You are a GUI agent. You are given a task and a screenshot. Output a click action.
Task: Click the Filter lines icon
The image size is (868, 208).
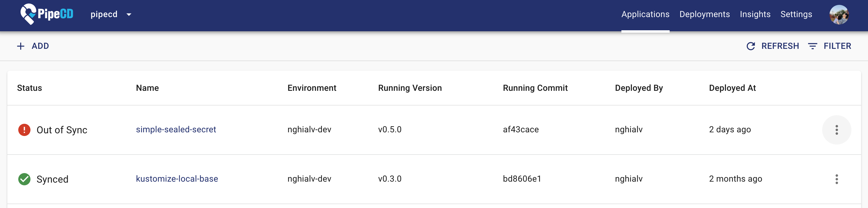pos(812,46)
